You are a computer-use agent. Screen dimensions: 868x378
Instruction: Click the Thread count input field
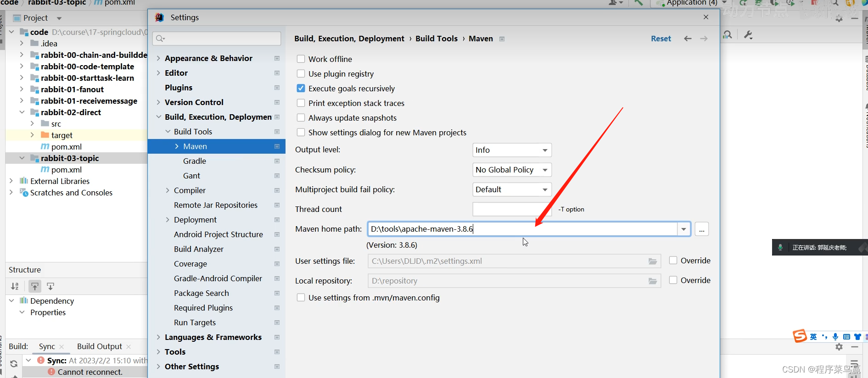(x=512, y=209)
